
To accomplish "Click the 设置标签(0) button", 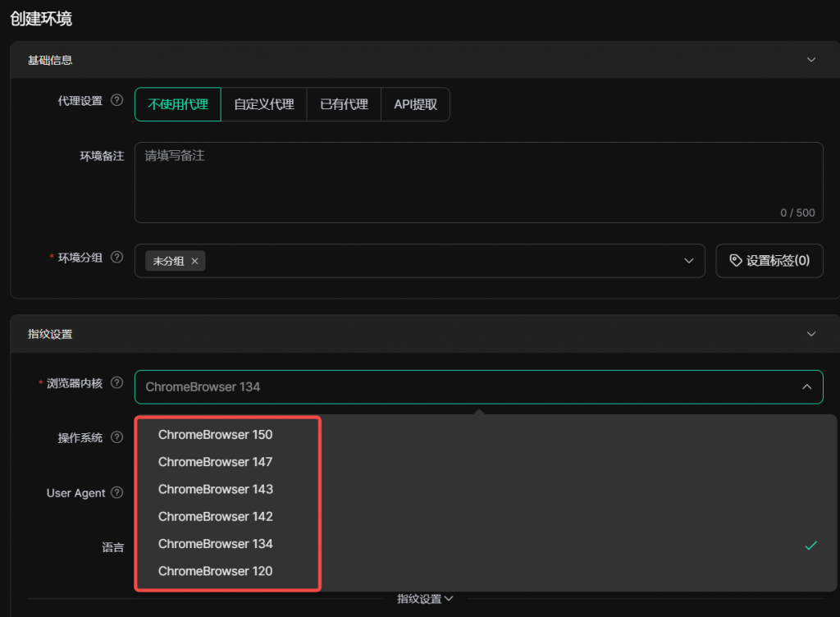I will (x=769, y=261).
